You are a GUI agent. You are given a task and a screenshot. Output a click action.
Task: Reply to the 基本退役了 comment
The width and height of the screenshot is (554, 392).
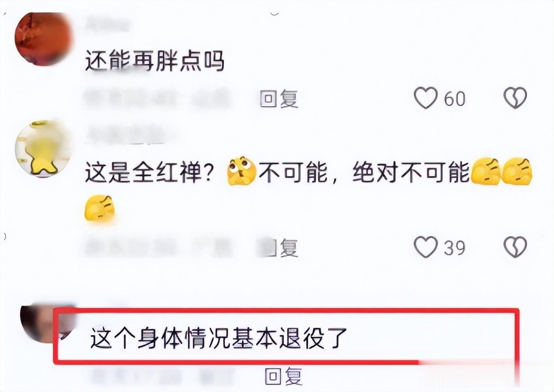point(283,376)
